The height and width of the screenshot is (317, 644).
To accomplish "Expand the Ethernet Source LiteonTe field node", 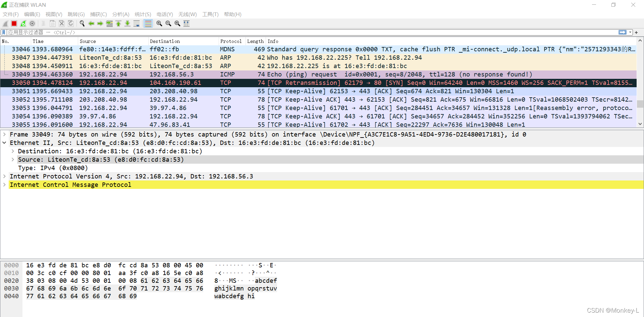I will click(13, 159).
